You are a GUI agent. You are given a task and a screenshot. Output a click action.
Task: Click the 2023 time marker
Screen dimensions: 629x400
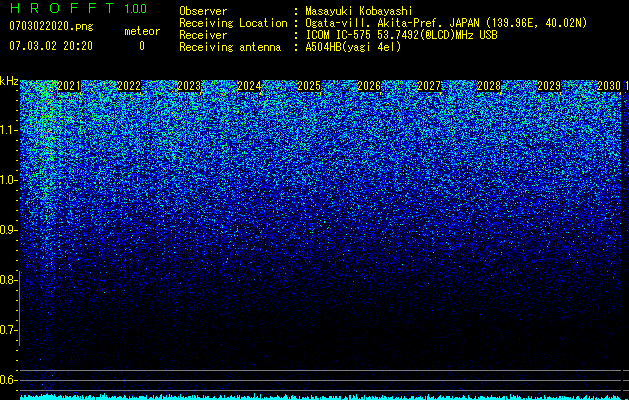[x=189, y=86]
